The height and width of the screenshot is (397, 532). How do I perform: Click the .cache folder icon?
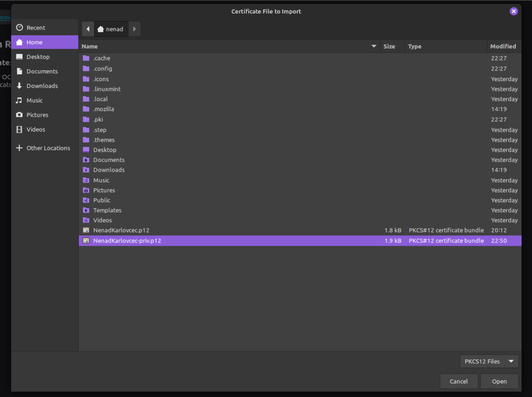pyautogui.click(x=86, y=58)
